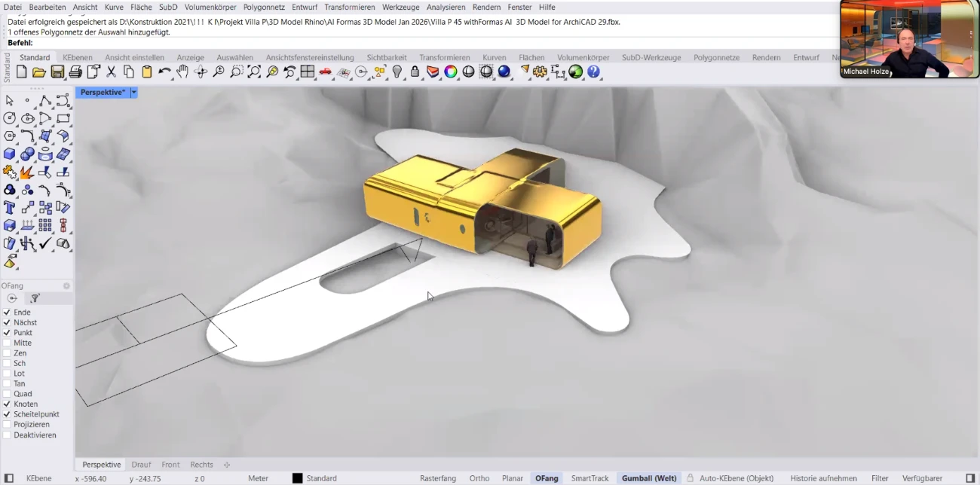Open the Print icon in toolbar
Screen dimensions: 980x485
click(x=75, y=72)
